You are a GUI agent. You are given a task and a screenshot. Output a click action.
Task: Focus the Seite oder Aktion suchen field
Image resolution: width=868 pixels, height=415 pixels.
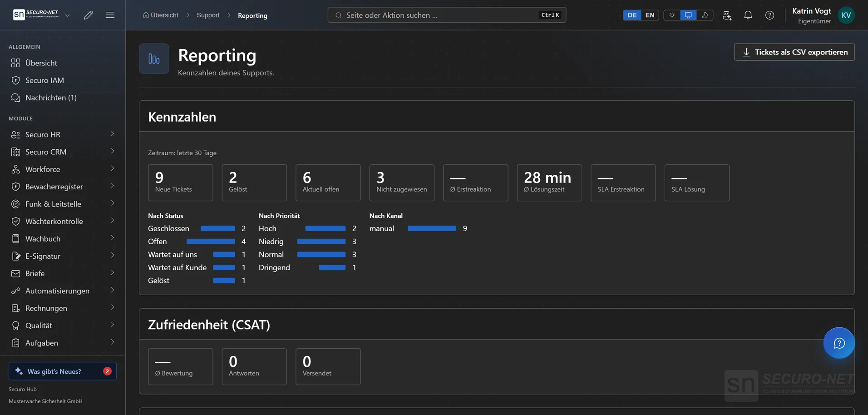(x=447, y=15)
